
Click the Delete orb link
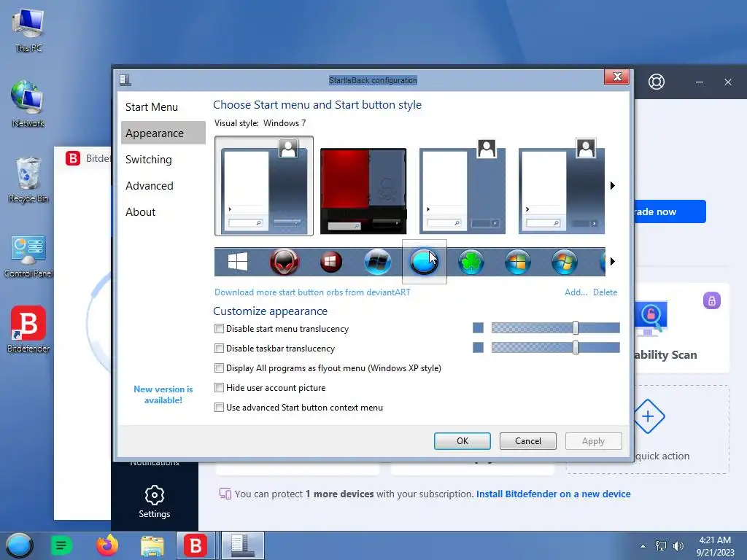605,292
